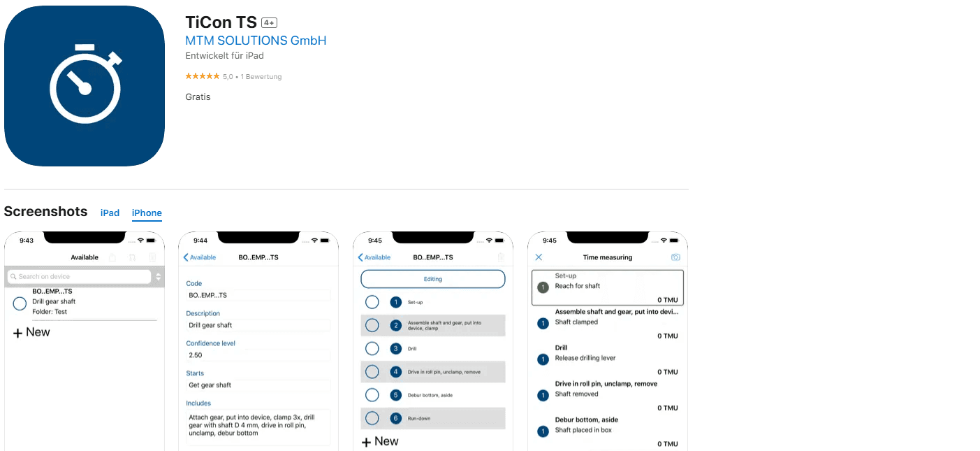Select the radio circle beside Set-up step

click(372, 302)
